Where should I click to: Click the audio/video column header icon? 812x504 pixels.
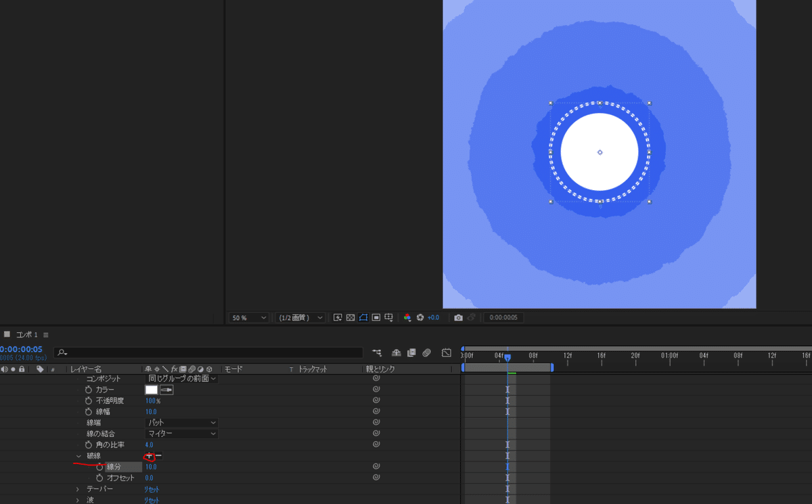coord(5,369)
